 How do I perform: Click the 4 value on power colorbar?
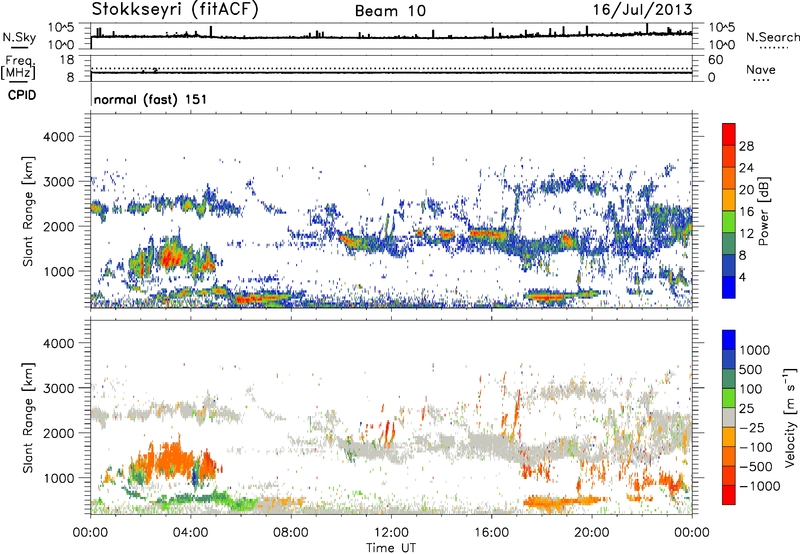[x=743, y=277]
